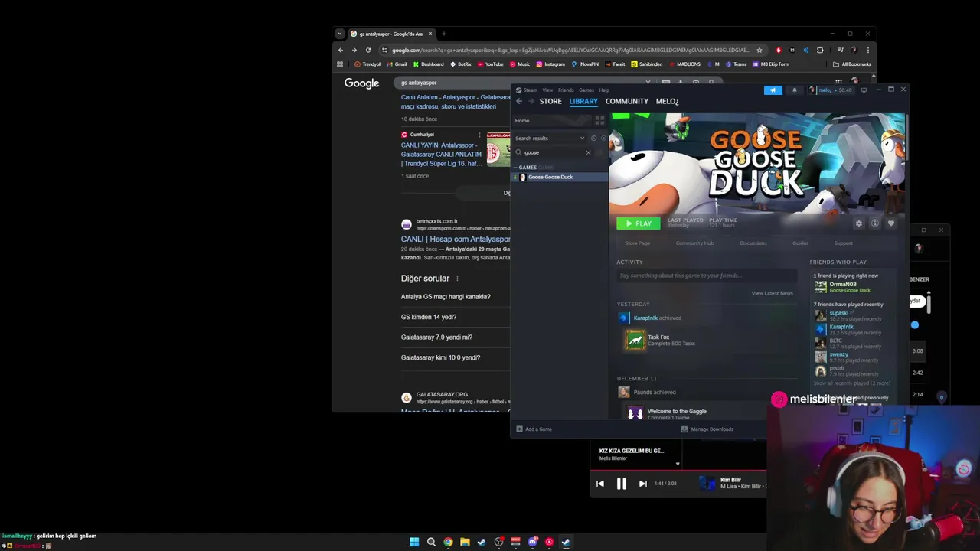Open the Community Hub link
This screenshot has width=980, height=551.
click(694, 243)
